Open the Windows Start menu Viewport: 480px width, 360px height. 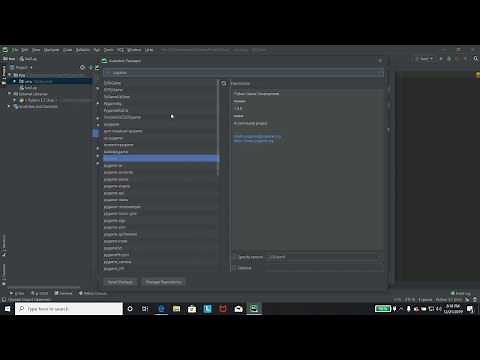tap(7, 309)
